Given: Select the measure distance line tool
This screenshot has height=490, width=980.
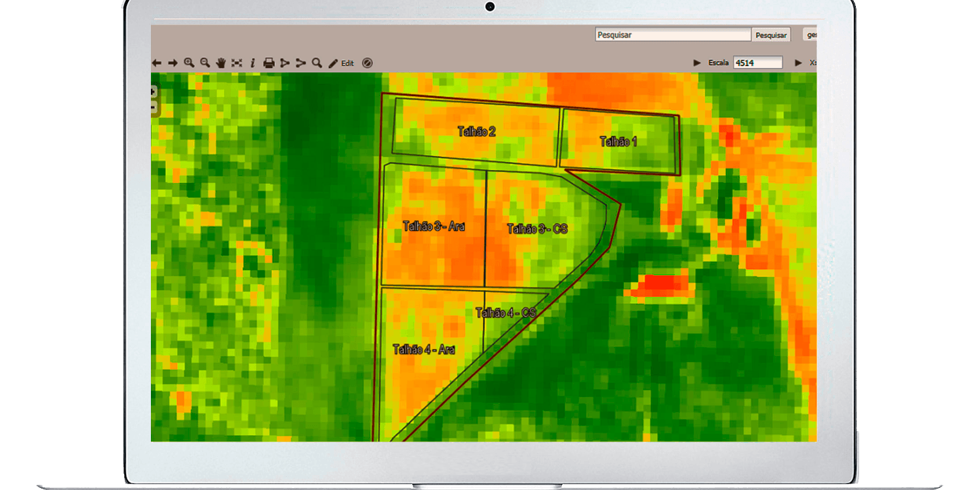Looking at the screenshot, I should click(x=301, y=63).
